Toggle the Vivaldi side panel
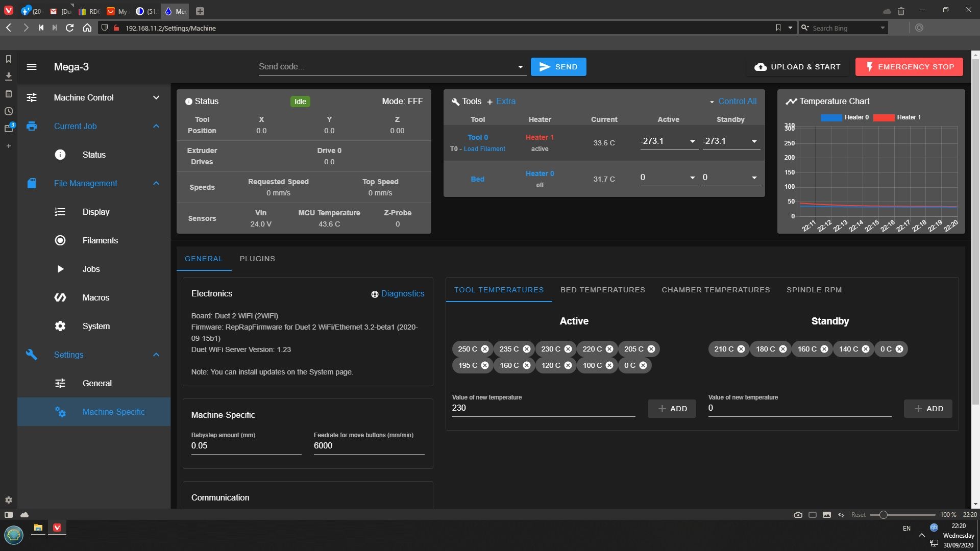This screenshot has height=551, width=980. (9, 515)
